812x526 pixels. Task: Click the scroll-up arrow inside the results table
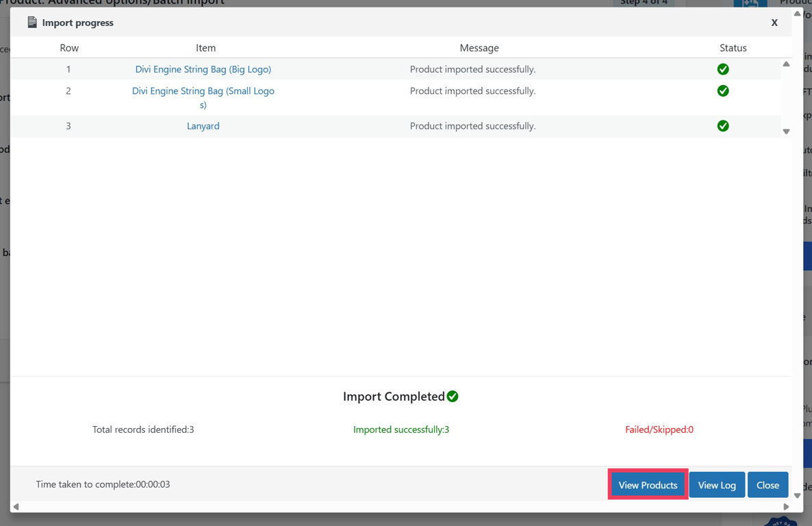tap(786, 63)
